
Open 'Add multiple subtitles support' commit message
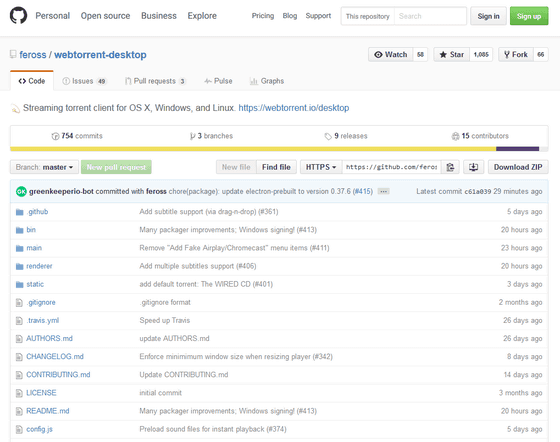tap(198, 266)
